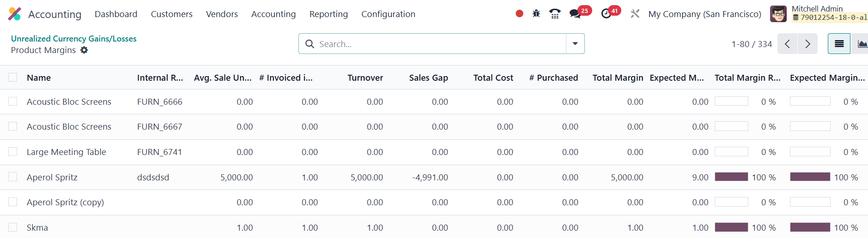Open the bug debug tools icon

536,14
